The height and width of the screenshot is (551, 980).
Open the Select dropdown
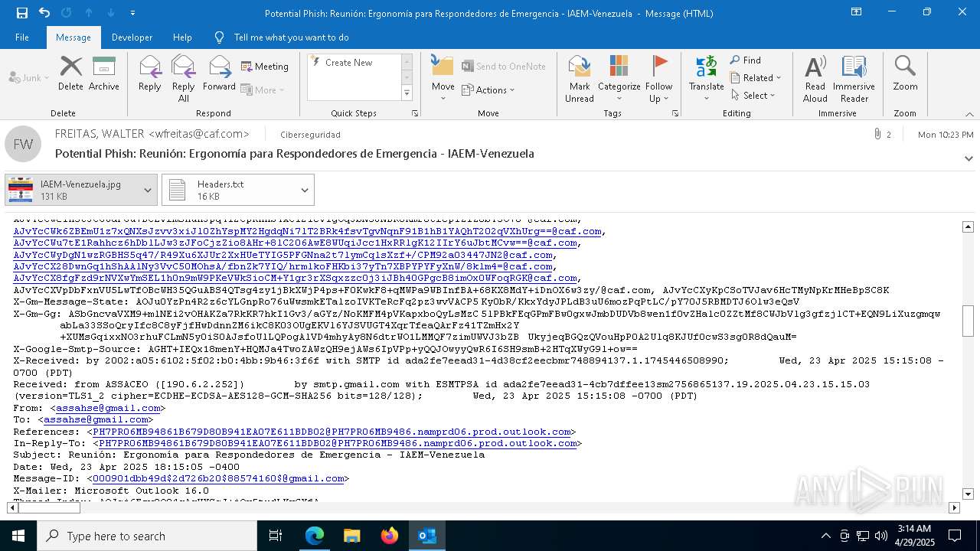(x=753, y=96)
